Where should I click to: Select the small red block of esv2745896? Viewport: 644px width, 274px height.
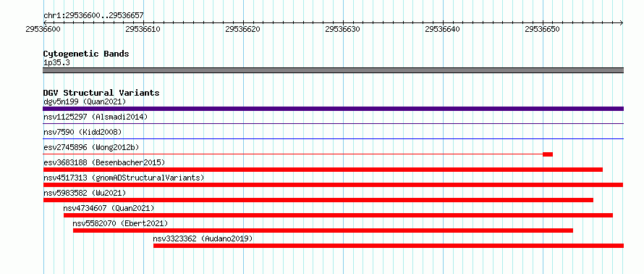[x=548, y=154]
